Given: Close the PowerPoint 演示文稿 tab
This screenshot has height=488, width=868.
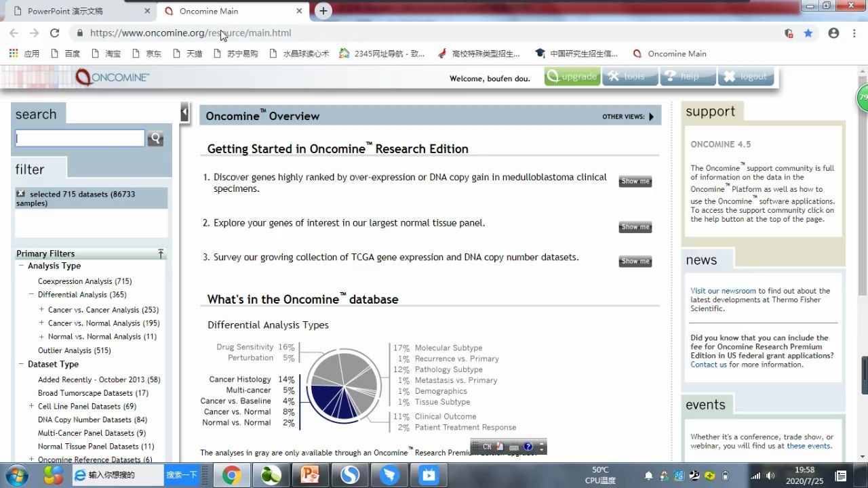Looking at the screenshot, I should [x=147, y=11].
